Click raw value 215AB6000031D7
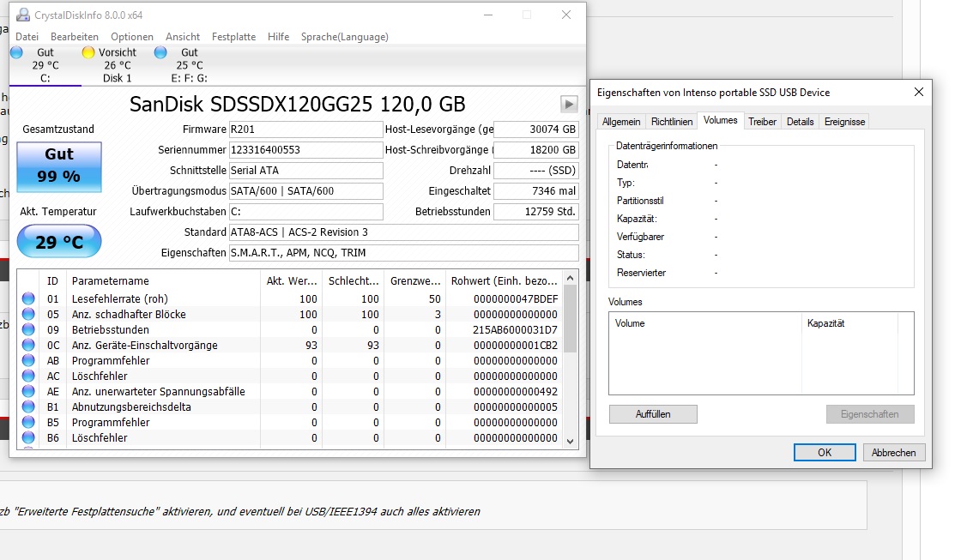This screenshot has width=955, height=560. point(516,330)
